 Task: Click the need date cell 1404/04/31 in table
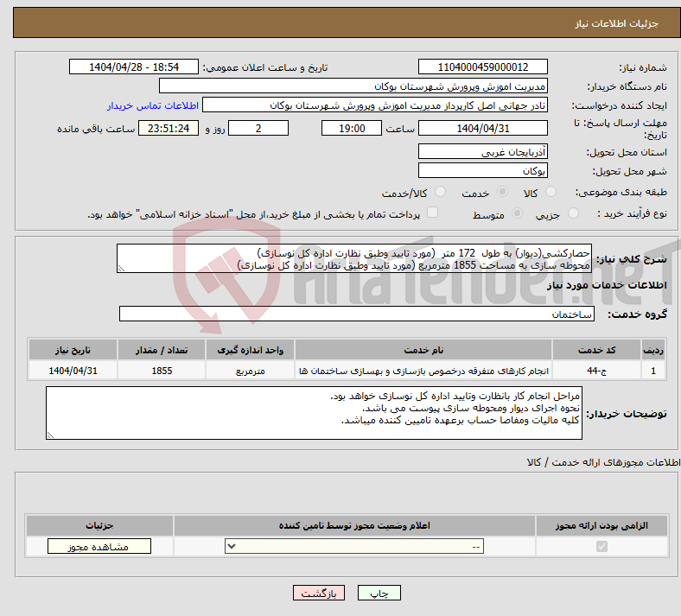click(x=73, y=371)
